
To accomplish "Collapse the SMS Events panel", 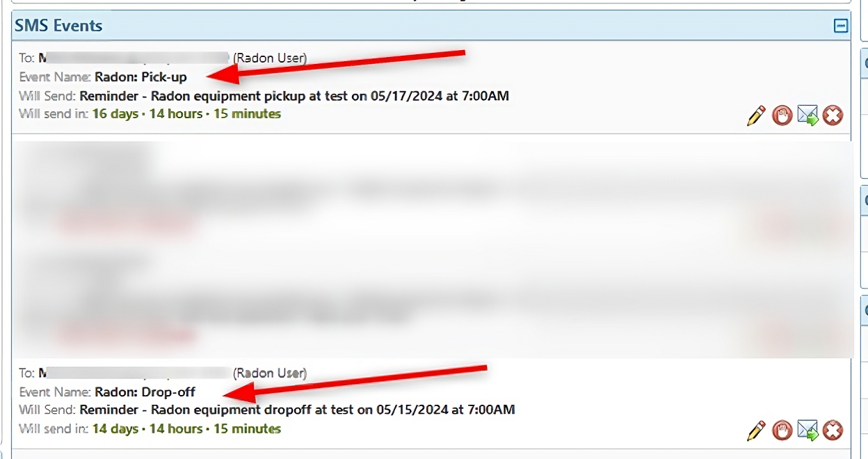I will click(x=841, y=26).
